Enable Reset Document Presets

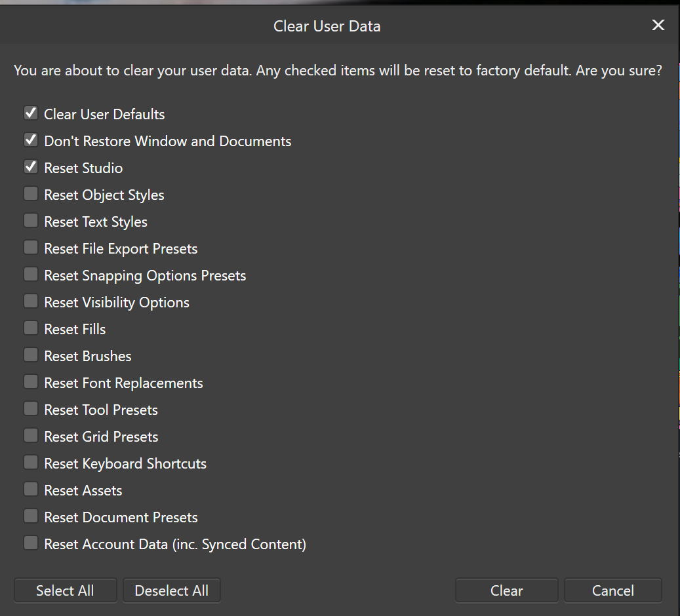point(31,516)
